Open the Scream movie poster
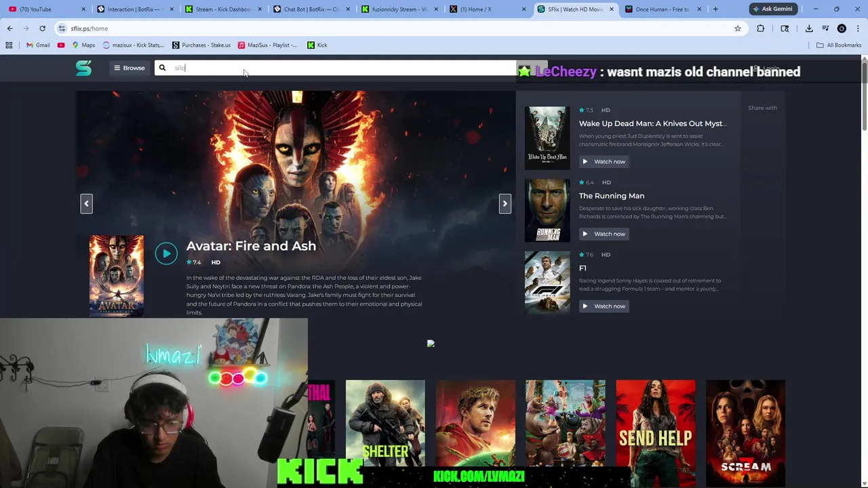Viewport: 868px width, 488px height. coord(745,432)
